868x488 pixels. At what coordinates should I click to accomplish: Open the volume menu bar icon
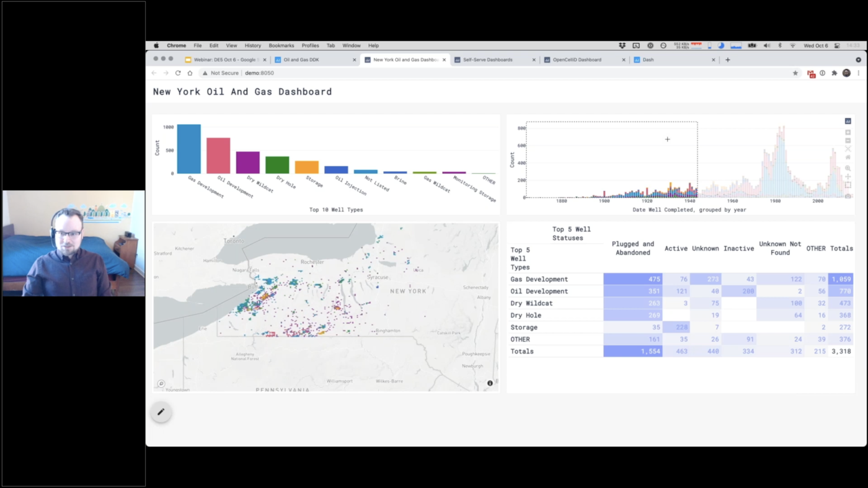tap(767, 45)
